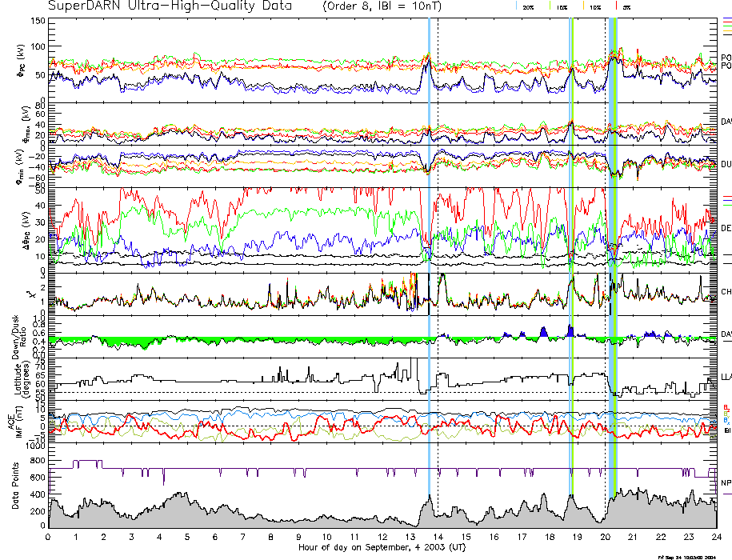Click the red 5% legend marker
The image size is (732, 560).
pos(625,6)
